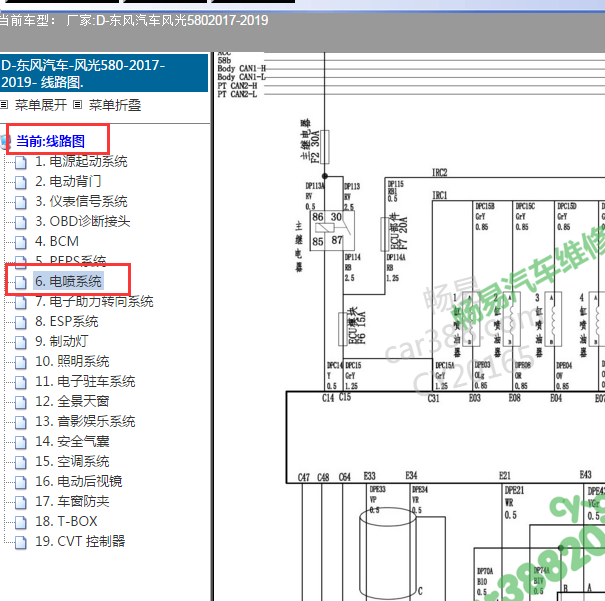Click the expand icon beside 菜单展开
605x601 pixels.
(4, 105)
